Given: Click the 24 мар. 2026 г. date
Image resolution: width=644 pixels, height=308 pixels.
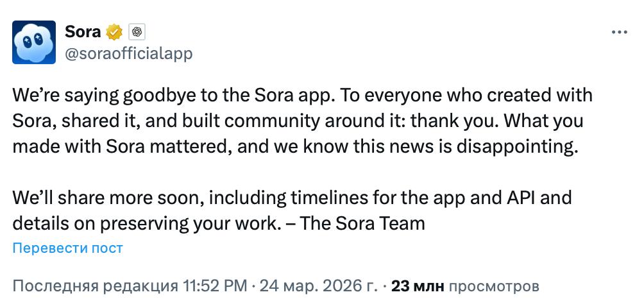Looking at the screenshot, I should tap(318, 286).
